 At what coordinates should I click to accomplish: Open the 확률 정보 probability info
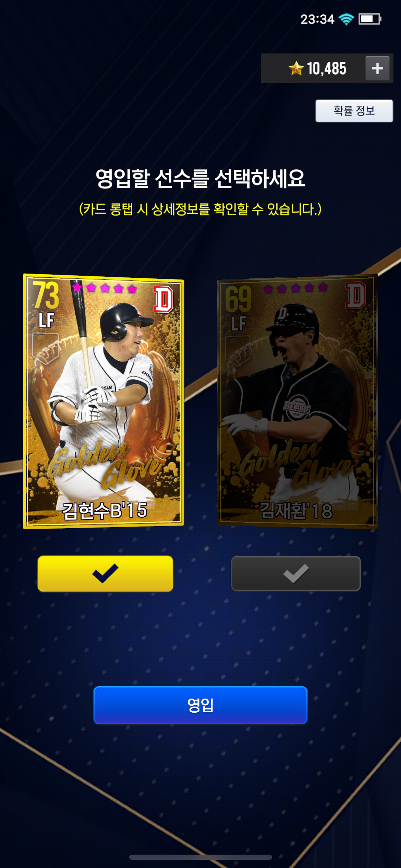[x=354, y=111]
